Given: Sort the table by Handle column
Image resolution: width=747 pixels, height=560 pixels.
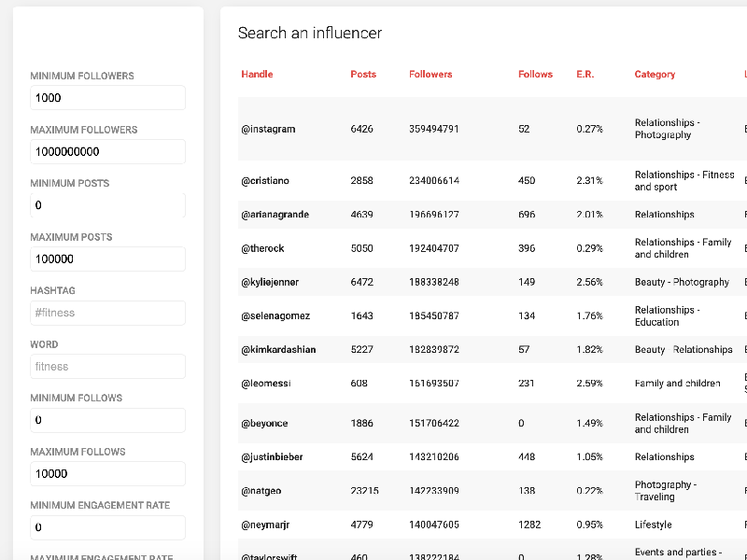Looking at the screenshot, I should point(257,75).
